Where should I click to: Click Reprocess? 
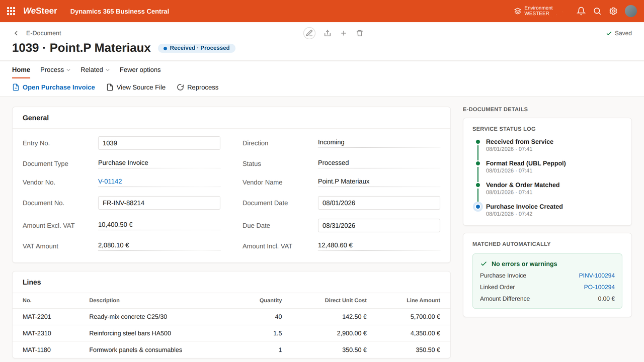click(x=198, y=87)
